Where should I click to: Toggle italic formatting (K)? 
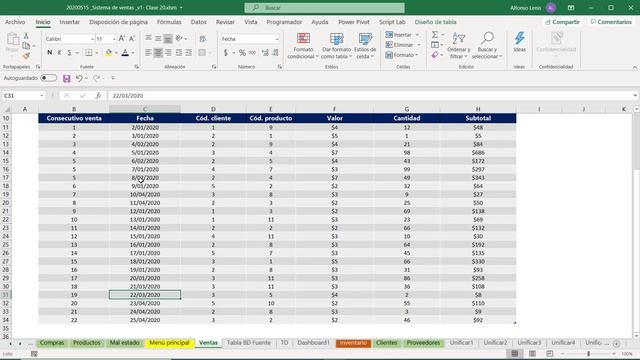point(60,53)
